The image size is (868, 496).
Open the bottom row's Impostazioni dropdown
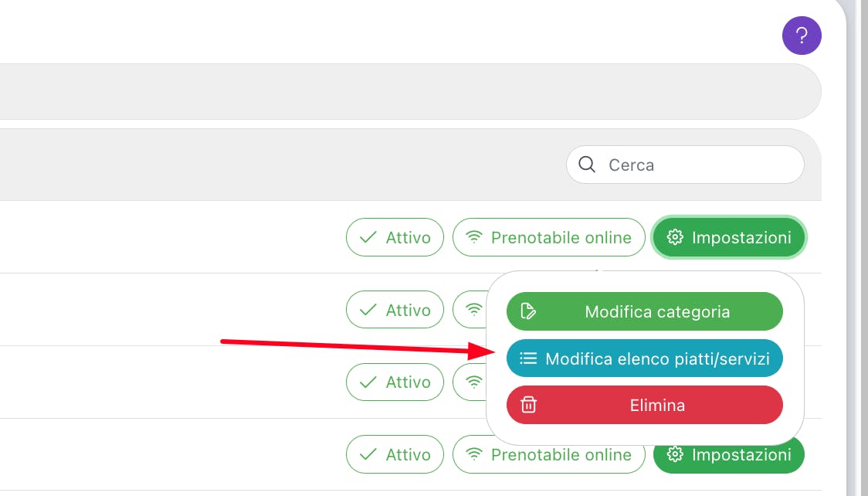coord(728,455)
